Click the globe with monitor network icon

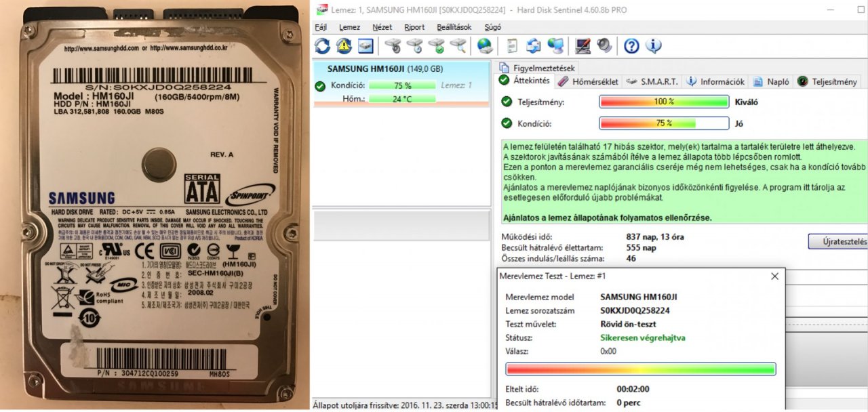point(555,46)
